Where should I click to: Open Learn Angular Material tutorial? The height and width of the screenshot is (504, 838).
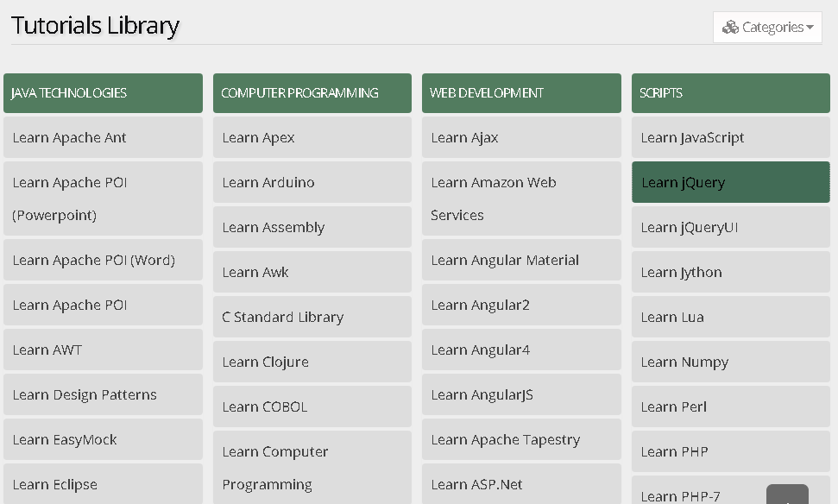click(x=521, y=260)
